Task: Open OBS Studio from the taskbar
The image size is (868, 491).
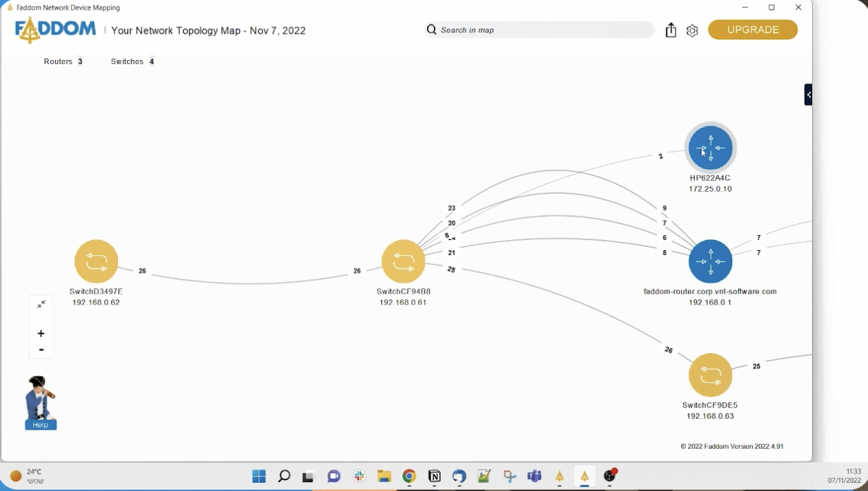Action: [610, 477]
